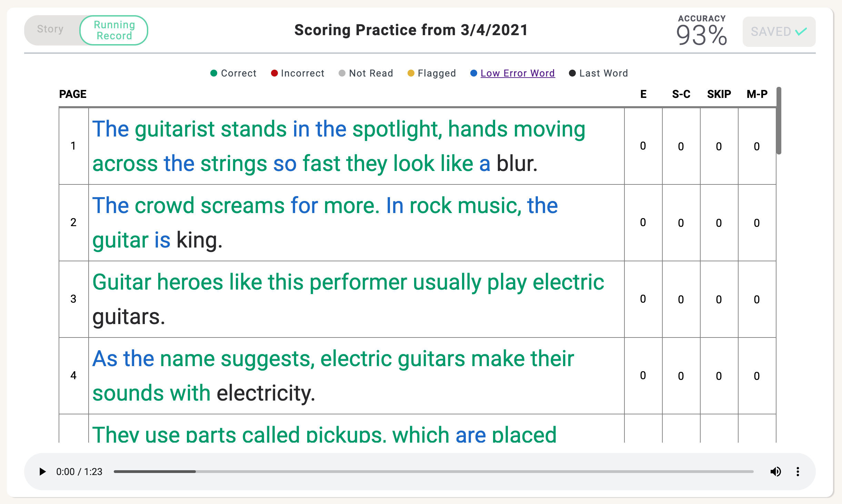Screen dimensions: 842x504
Task: Click the vertical scrollbar of the record table
Action: (779, 121)
